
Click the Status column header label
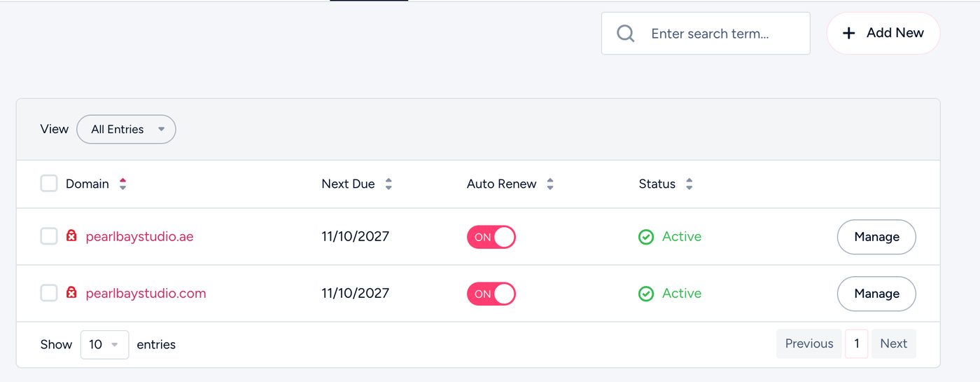[657, 184]
